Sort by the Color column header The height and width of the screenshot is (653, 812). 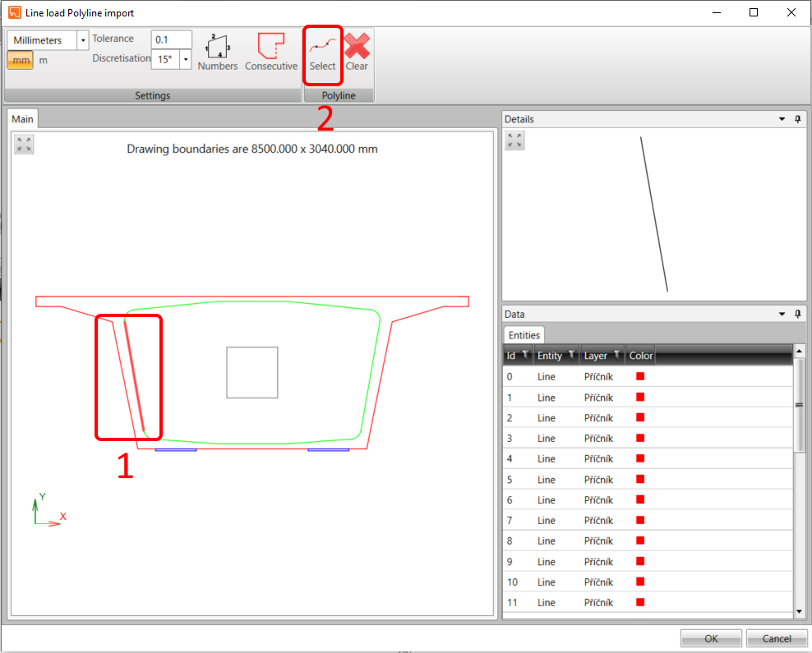[640, 356]
